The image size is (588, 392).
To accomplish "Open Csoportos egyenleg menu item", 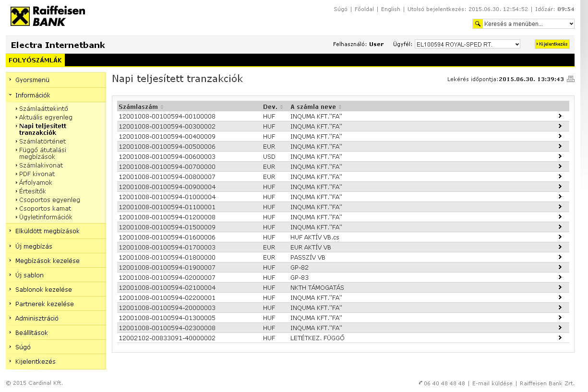I will [x=49, y=200].
